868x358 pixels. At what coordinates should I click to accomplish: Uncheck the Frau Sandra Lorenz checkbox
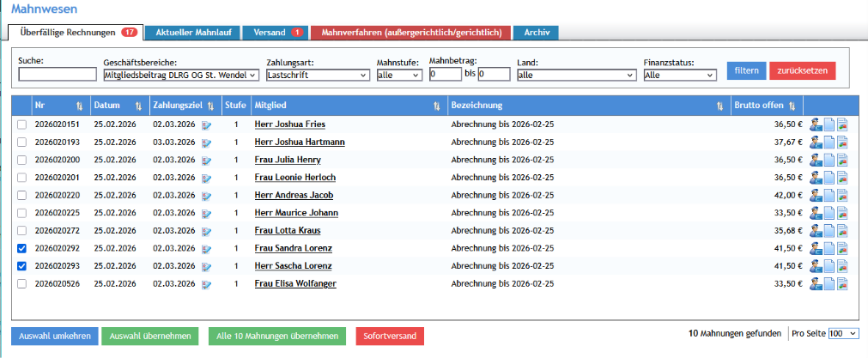[21, 248]
